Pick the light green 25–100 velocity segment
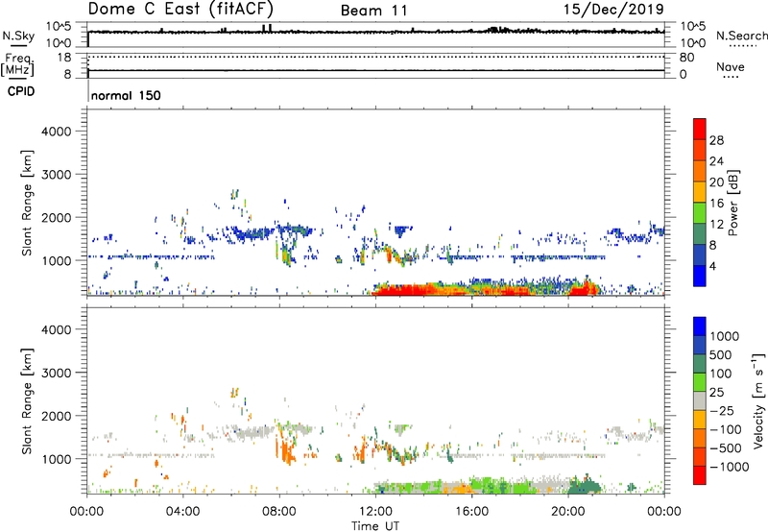The image size is (768, 532). [700, 382]
